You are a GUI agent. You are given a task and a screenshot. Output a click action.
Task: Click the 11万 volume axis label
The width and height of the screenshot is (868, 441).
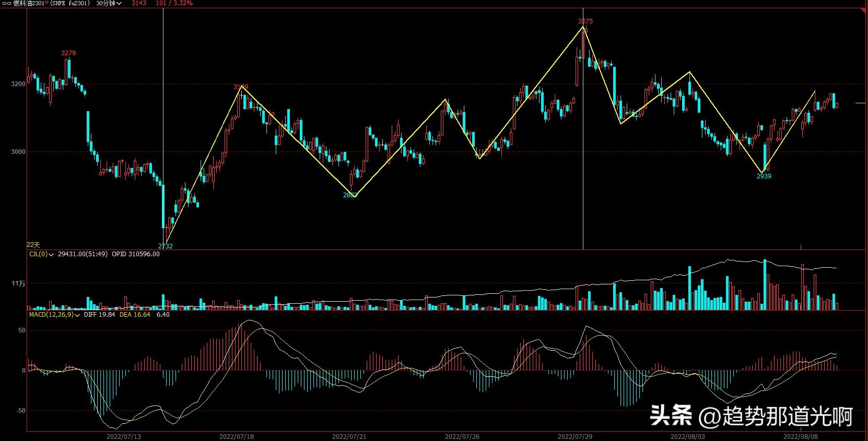pos(19,283)
